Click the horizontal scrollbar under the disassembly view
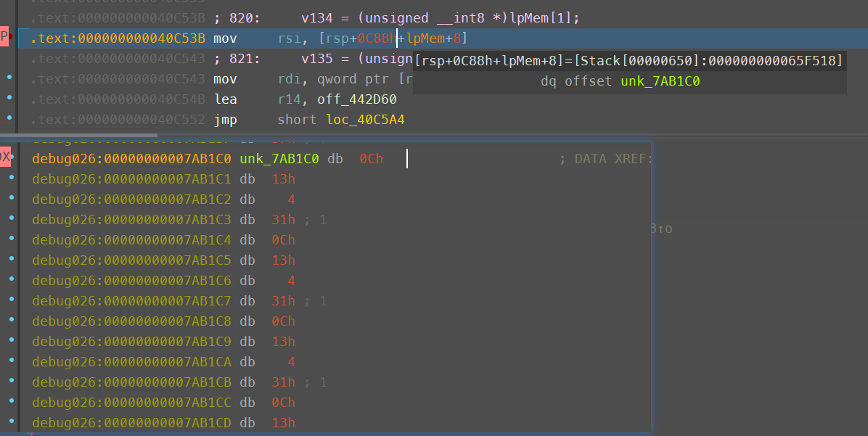 (78, 134)
